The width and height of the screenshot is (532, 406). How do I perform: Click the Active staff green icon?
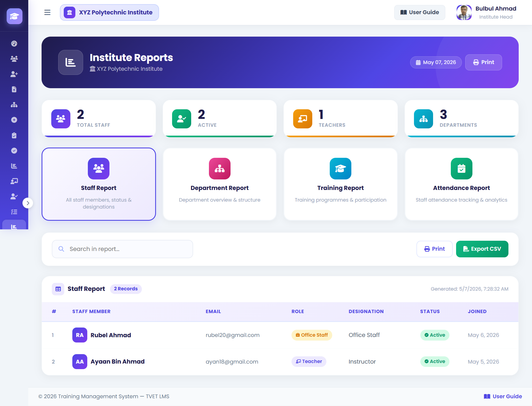(x=181, y=119)
